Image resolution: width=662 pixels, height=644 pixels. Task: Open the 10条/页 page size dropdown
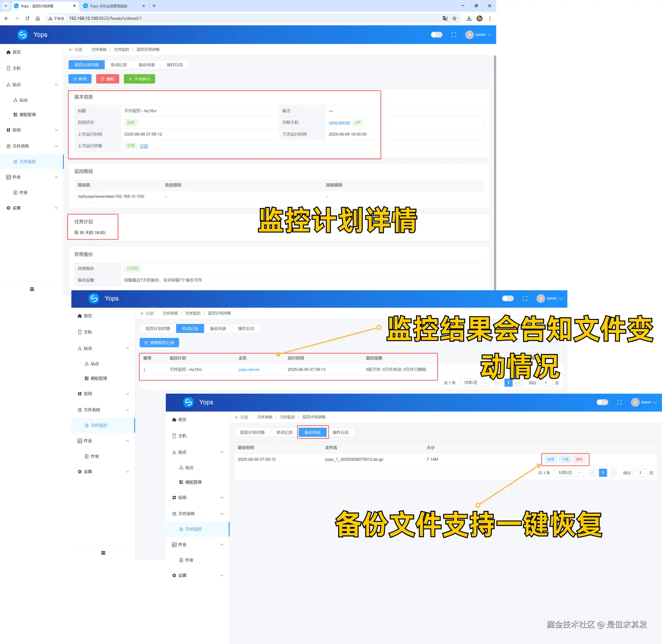pos(475,383)
